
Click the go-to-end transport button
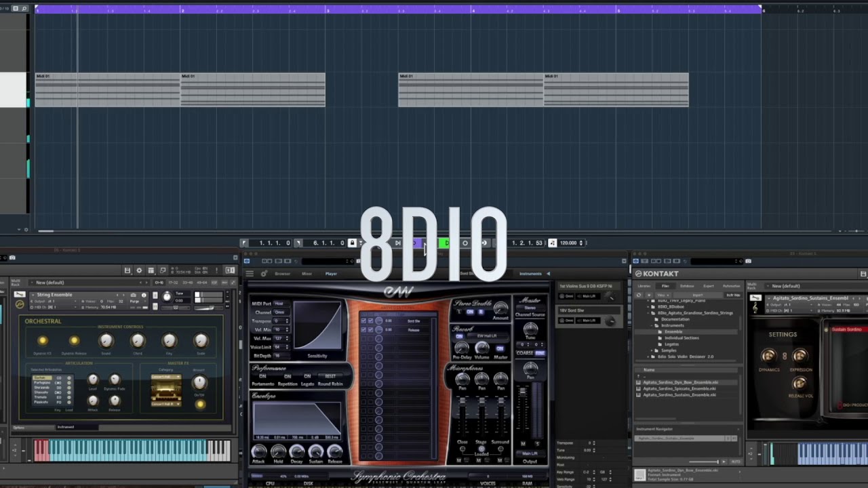coord(397,243)
